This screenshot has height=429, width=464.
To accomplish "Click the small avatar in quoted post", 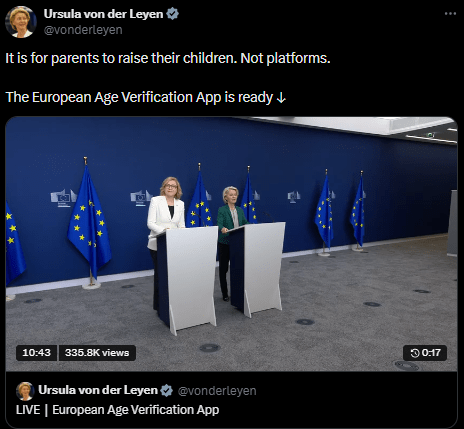I will [x=25, y=391].
